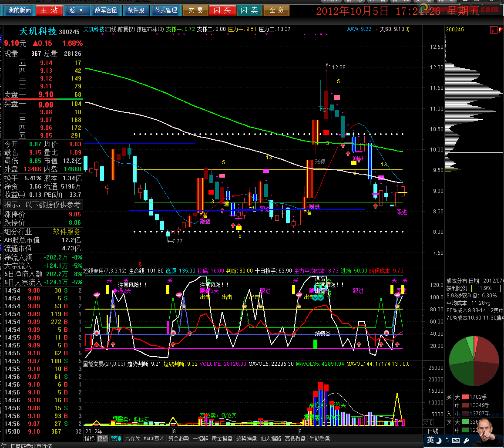Click the 天60: 9.18 indicator readout

[x=392, y=29]
